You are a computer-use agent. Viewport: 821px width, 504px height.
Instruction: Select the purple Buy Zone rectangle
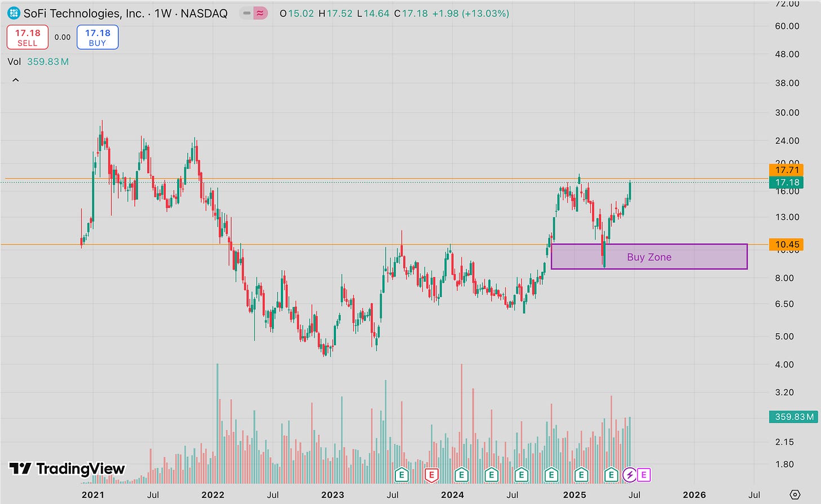click(649, 257)
